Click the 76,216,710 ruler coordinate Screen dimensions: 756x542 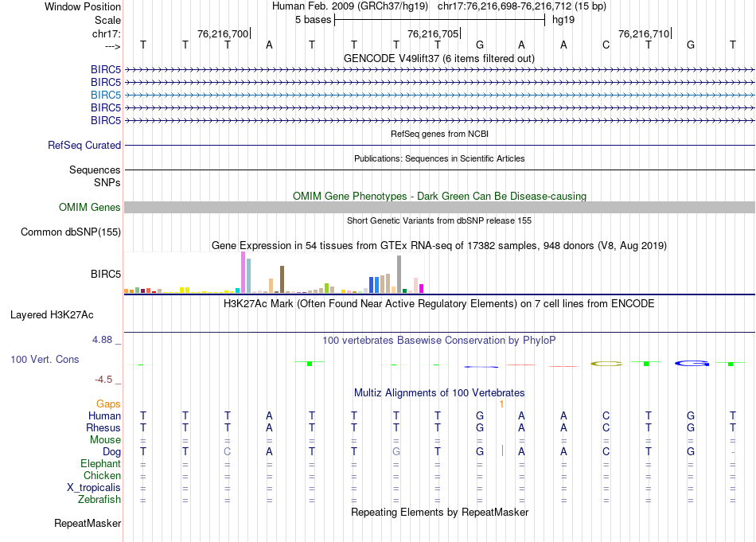point(644,33)
